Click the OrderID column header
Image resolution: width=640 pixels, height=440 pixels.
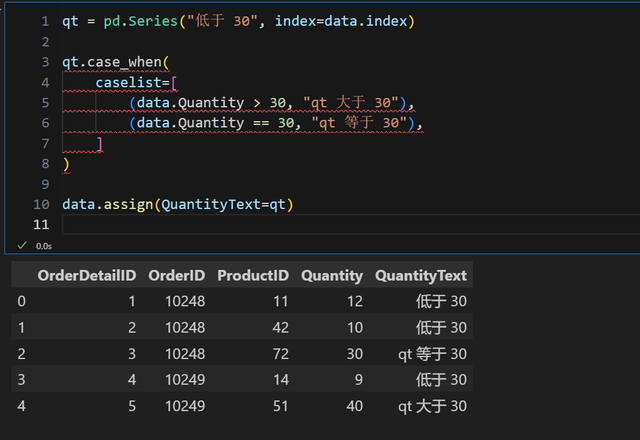(x=176, y=275)
